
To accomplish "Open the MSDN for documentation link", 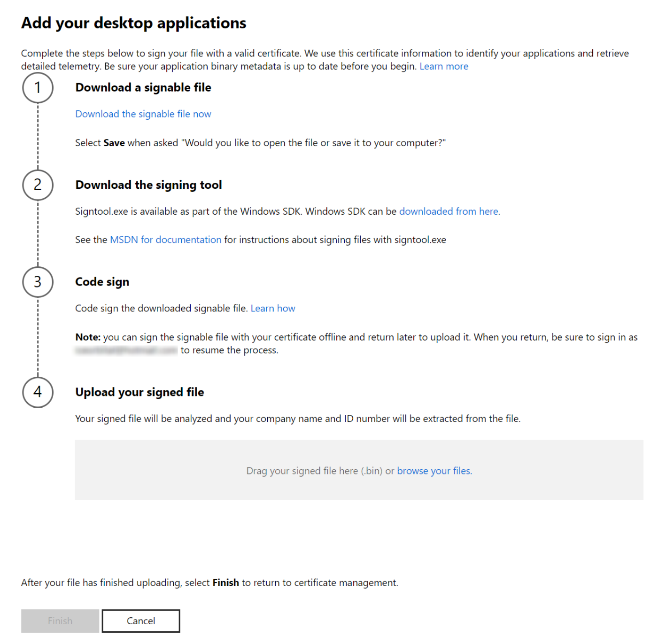I will (x=165, y=240).
